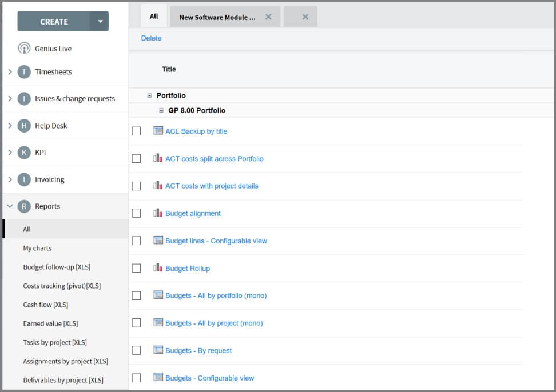Viewport: 556px width, 392px height.
Task: Check the box for ACT costs split across Portfolio
Action: [x=136, y=158]
